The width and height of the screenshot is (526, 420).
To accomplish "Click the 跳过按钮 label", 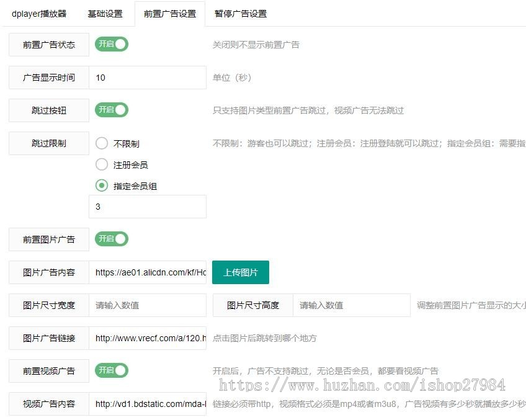I will pos(49,110).
